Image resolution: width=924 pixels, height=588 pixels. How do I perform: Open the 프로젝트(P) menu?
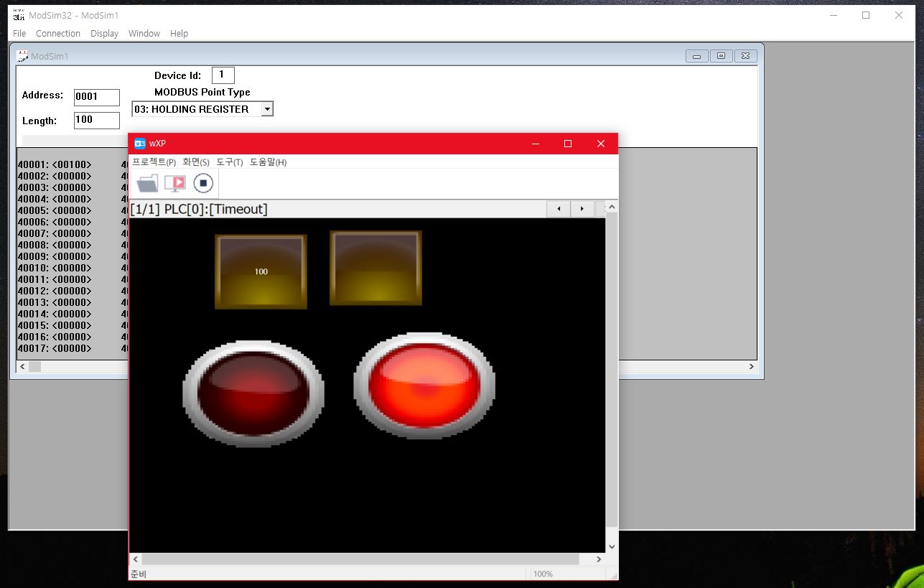[154, 162]
